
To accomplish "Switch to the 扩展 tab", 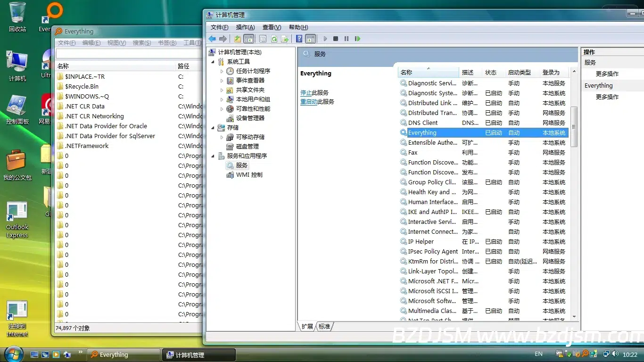I will tap(307, 326).
